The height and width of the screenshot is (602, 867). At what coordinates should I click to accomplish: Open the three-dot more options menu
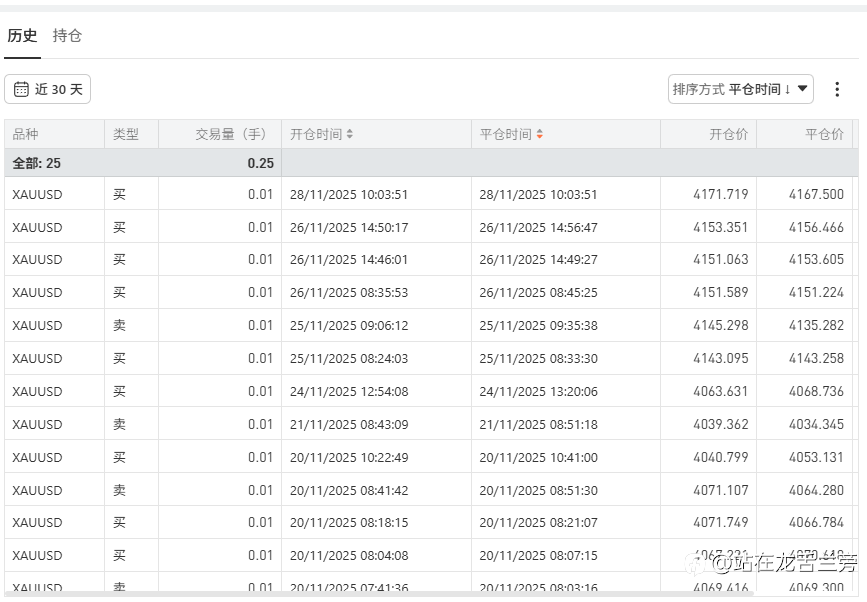pos(837,89)
